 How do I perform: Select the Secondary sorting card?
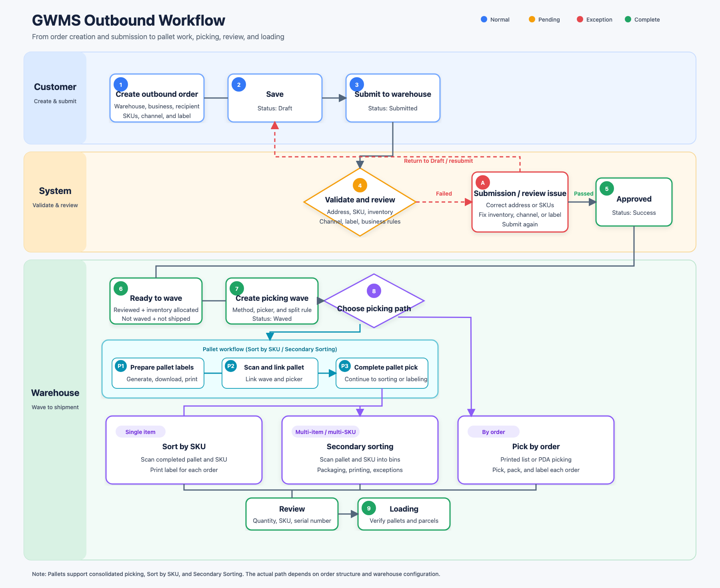(x=360, y=450)
